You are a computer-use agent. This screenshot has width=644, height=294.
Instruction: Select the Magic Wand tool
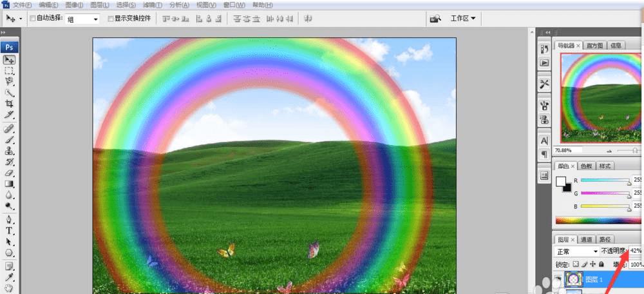point(10,92)
